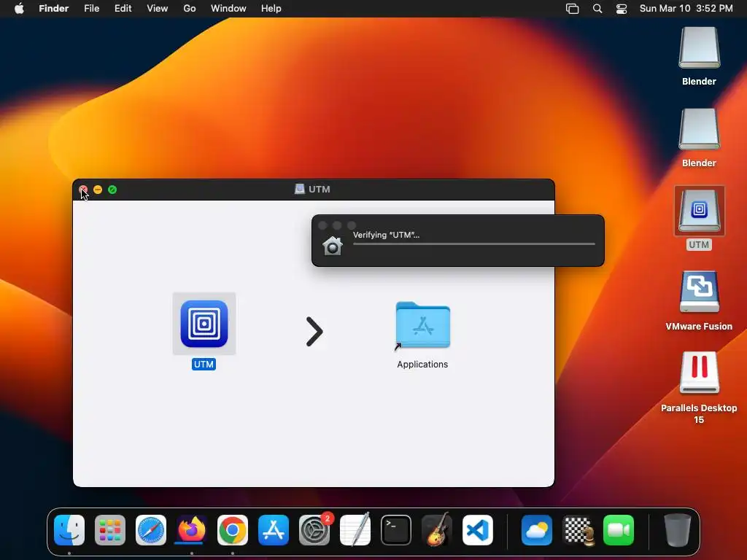
Task: Click the second Blender disk on desktop
Action: (x=699, y=130)
